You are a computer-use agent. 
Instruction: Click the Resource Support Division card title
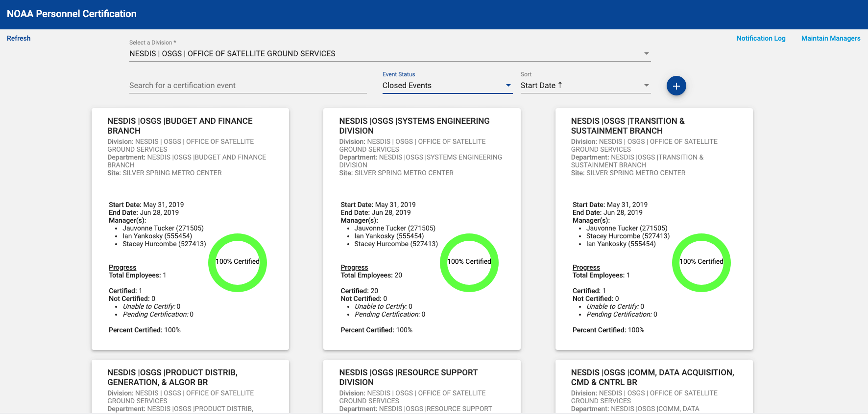click(408, 377)
